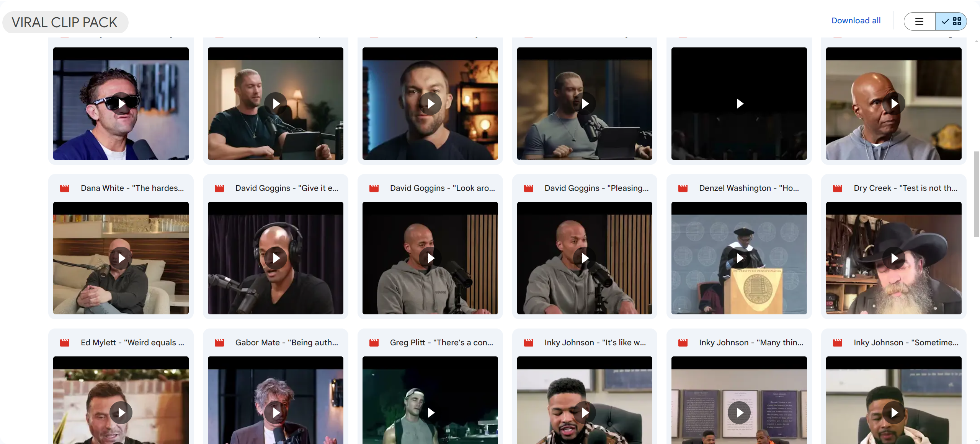
Task: Play Inky Johnson "It's like w..." video
Action: point(585,413)
